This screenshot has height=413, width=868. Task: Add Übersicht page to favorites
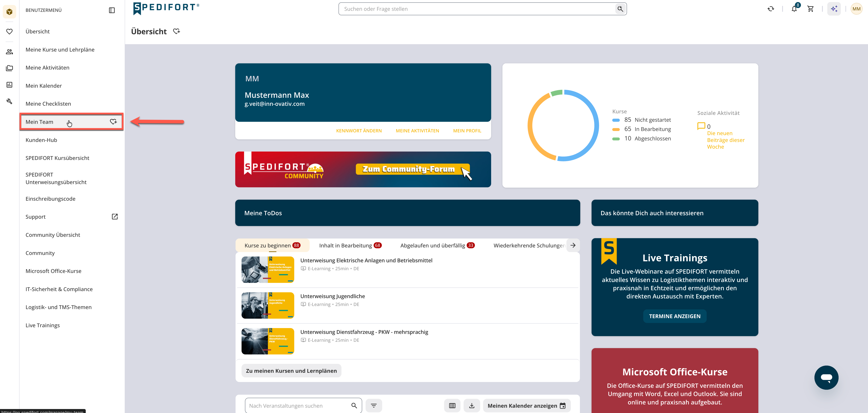[177, 31]
